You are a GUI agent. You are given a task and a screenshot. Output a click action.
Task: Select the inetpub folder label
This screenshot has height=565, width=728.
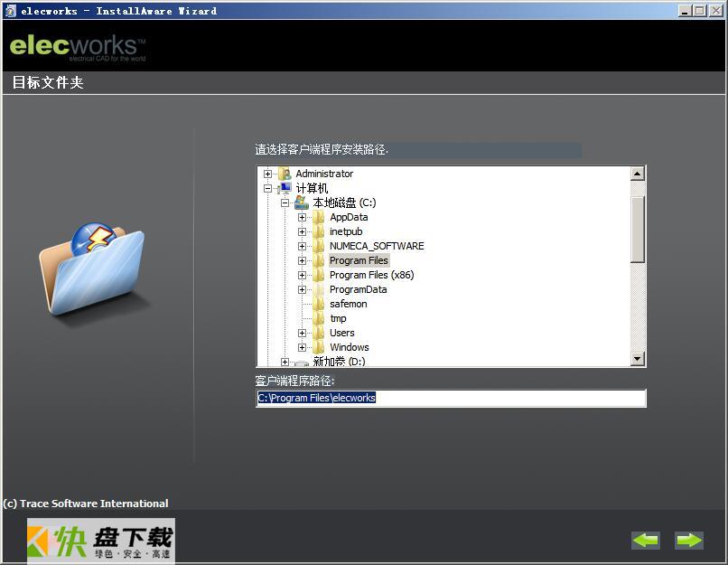[346, 231]
